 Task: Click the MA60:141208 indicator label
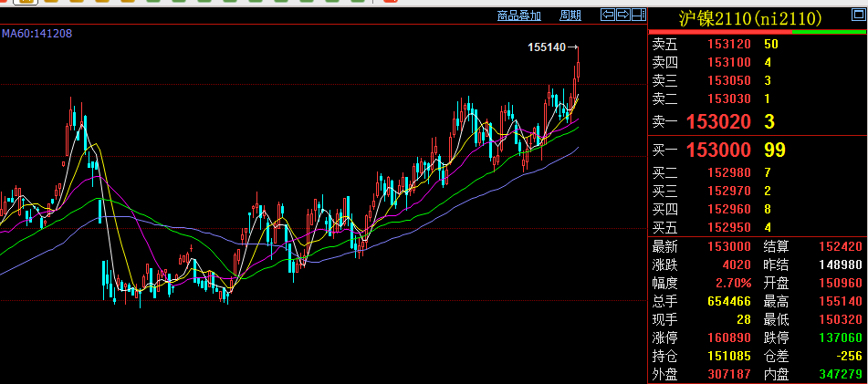37,34
